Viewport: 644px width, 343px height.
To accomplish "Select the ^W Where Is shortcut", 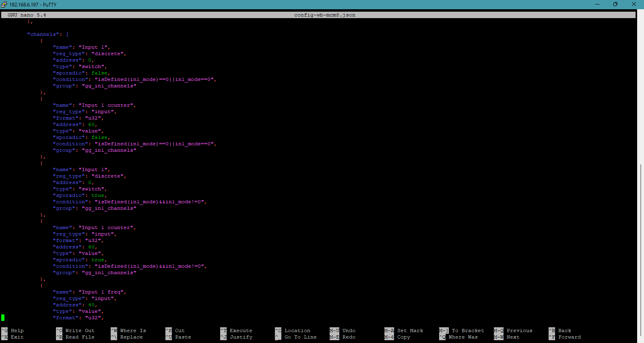I will 128,331.
